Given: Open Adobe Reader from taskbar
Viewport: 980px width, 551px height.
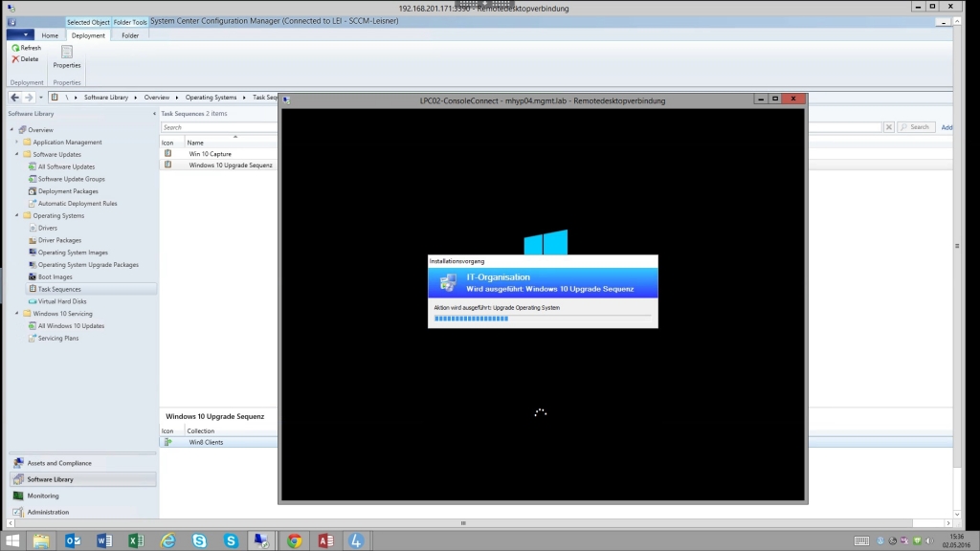Looking at the screenshot, I should pos(325,540).
